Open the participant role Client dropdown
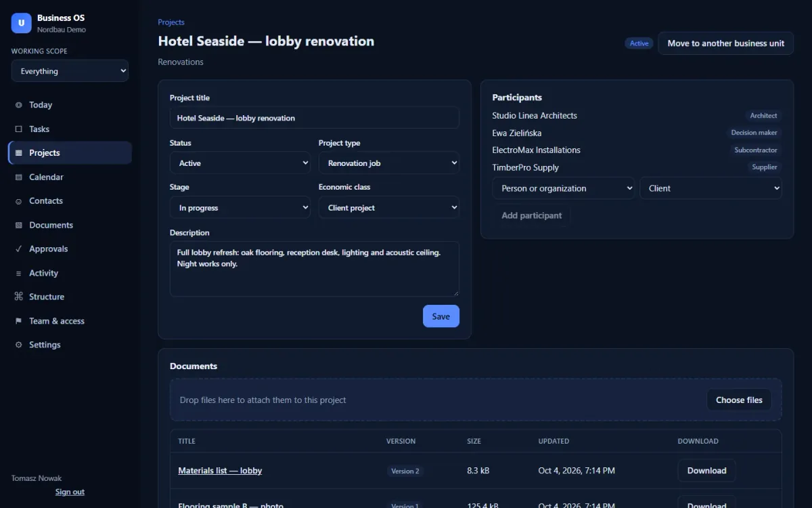812x508 pixels. click(710, 188)
